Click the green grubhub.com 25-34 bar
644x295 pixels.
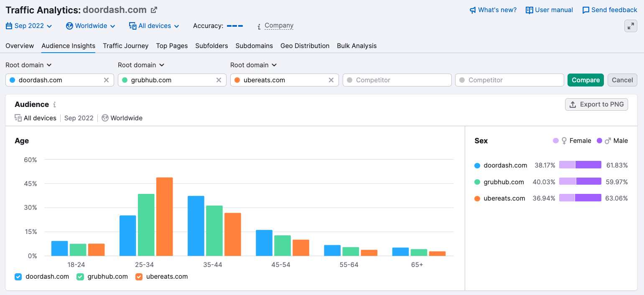[x=146, y=225]
